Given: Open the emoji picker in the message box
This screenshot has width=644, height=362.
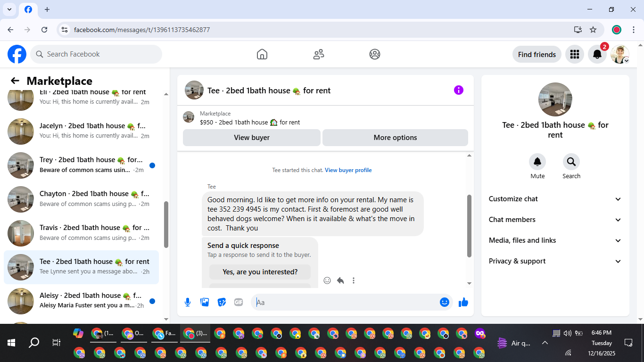Looking at the screenshot, I should click(x=445, y=302).
